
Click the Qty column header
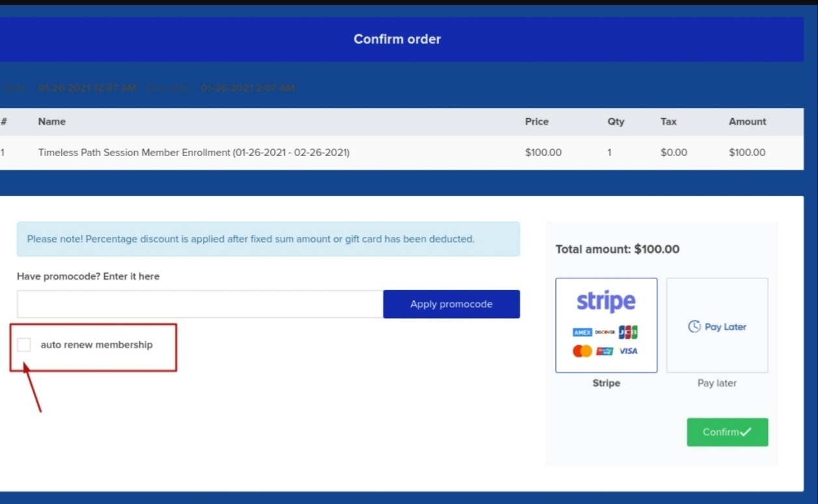(x=616, y=122)
